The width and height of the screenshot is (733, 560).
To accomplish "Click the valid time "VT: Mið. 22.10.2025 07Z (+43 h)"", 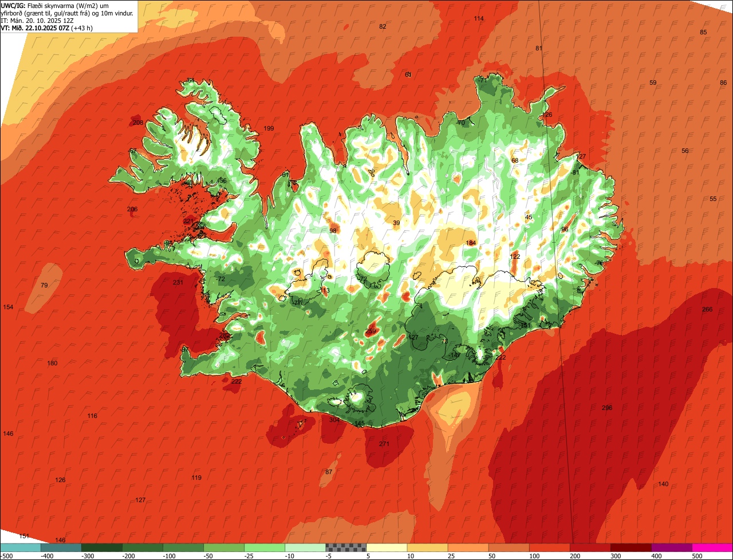I will [47, 28].
